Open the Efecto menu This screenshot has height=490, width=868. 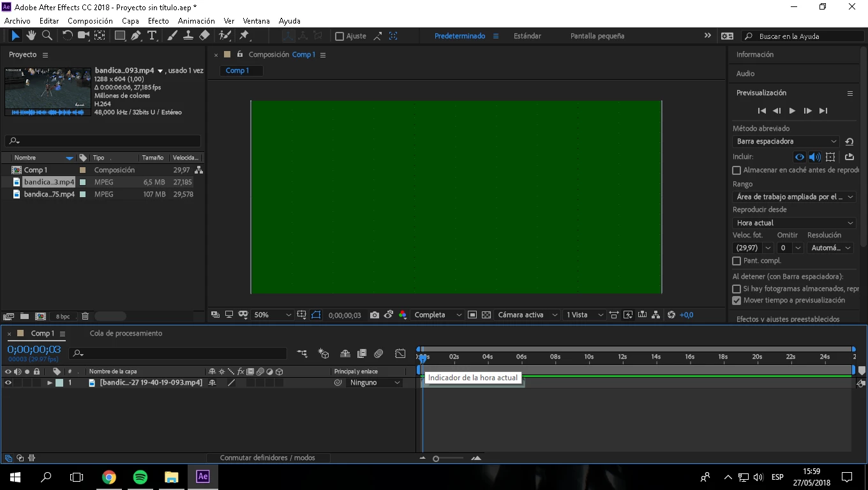(158, 21)
